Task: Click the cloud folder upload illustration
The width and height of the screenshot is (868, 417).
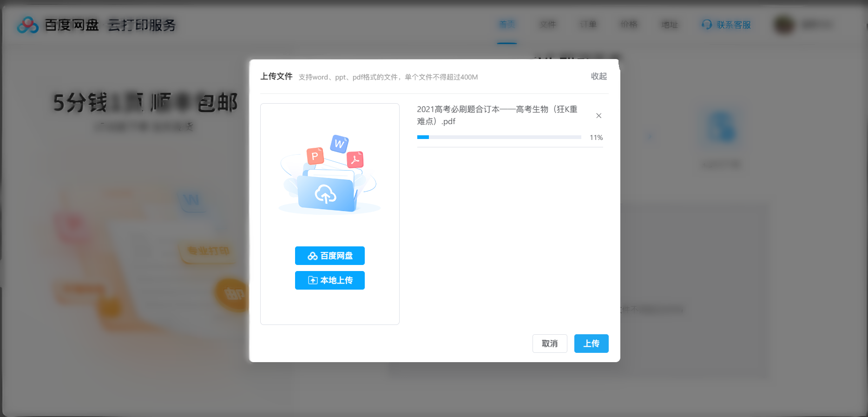Action: [x=329, y=174]
